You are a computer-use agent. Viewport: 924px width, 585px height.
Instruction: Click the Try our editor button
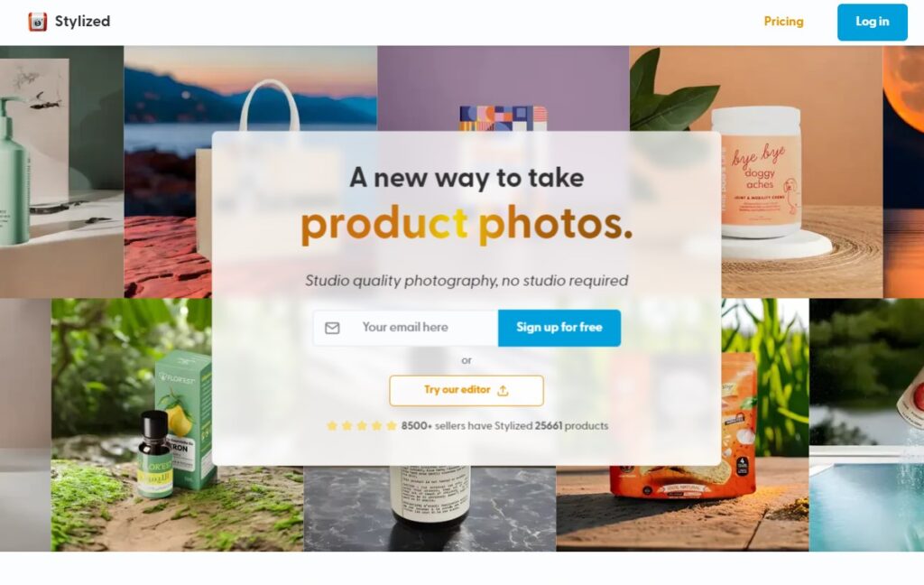467,390
